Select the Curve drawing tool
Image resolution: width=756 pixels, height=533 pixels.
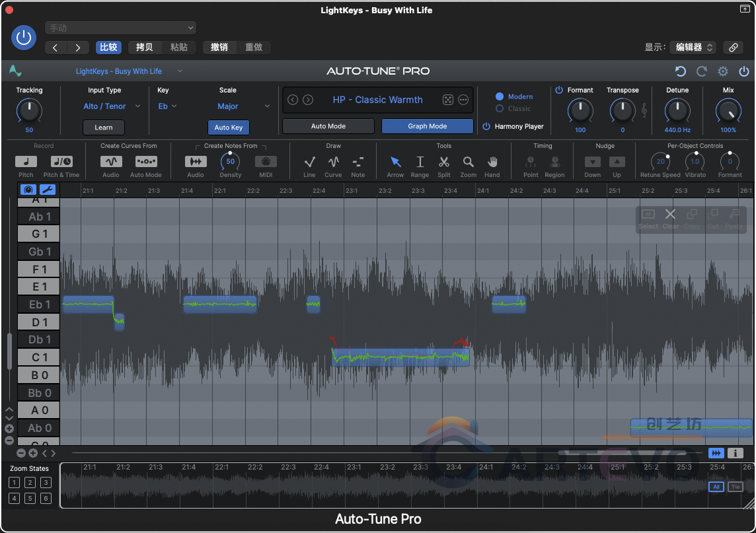(333, 163)
